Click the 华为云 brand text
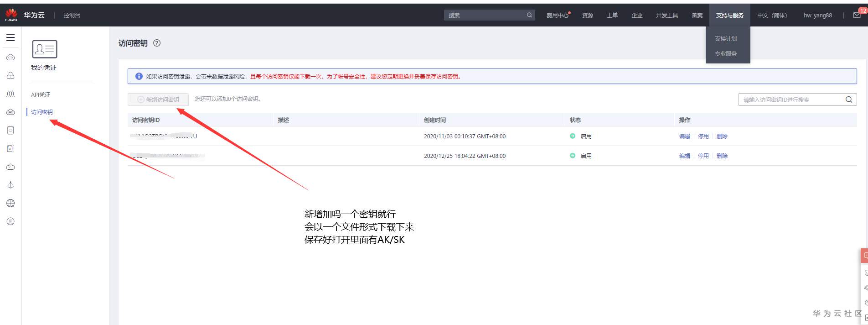 (34, 15)
